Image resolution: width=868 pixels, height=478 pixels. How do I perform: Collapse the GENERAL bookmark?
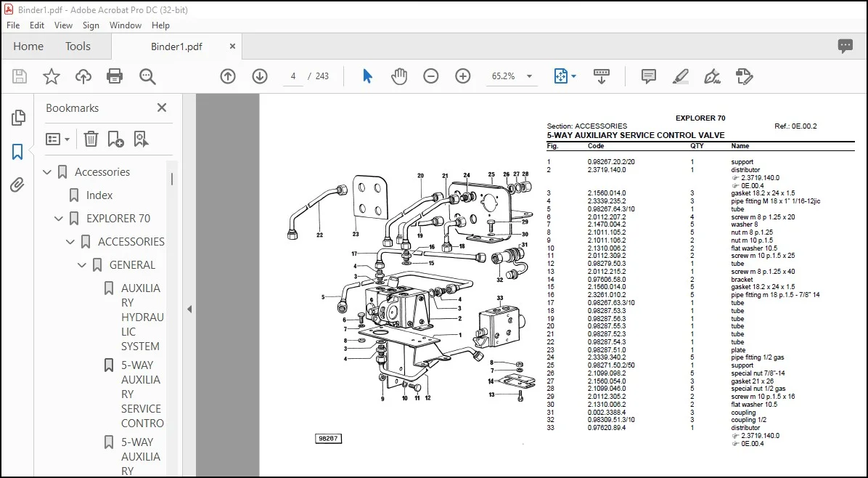point(82,265)
